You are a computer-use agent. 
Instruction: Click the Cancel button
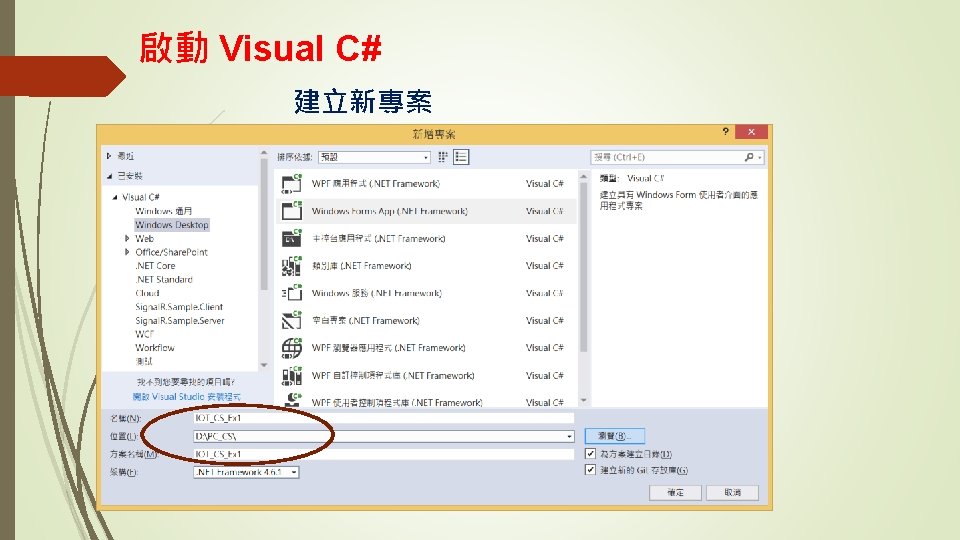[x=732, y=493]
